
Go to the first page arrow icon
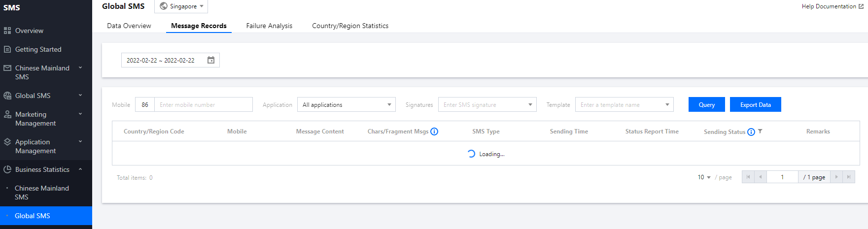tap(748, 177)
